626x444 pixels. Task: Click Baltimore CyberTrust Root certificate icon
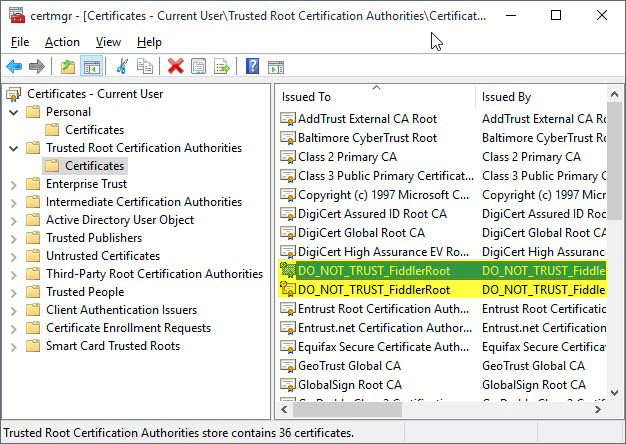pyautogui.click(x=287, y=138)
